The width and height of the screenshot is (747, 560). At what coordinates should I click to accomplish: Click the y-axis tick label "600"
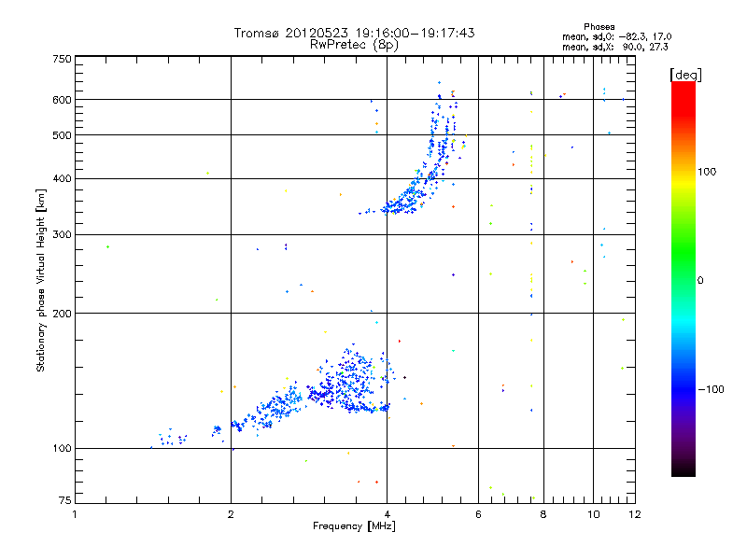click(62, 100)
